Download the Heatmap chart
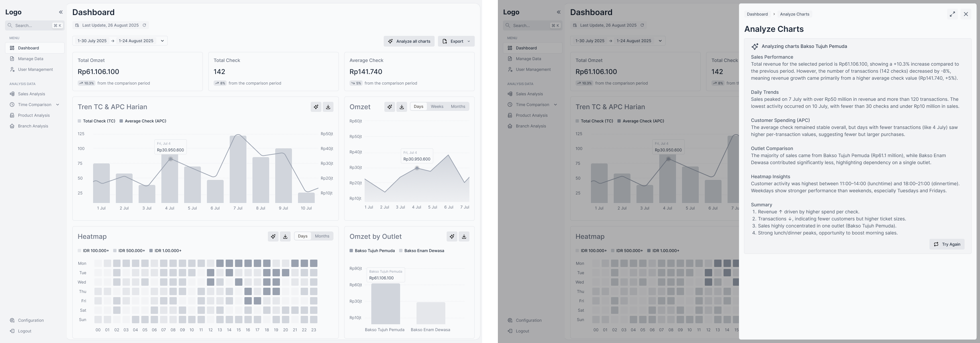Screen dimensions: 980x343 tap(285, 236)
